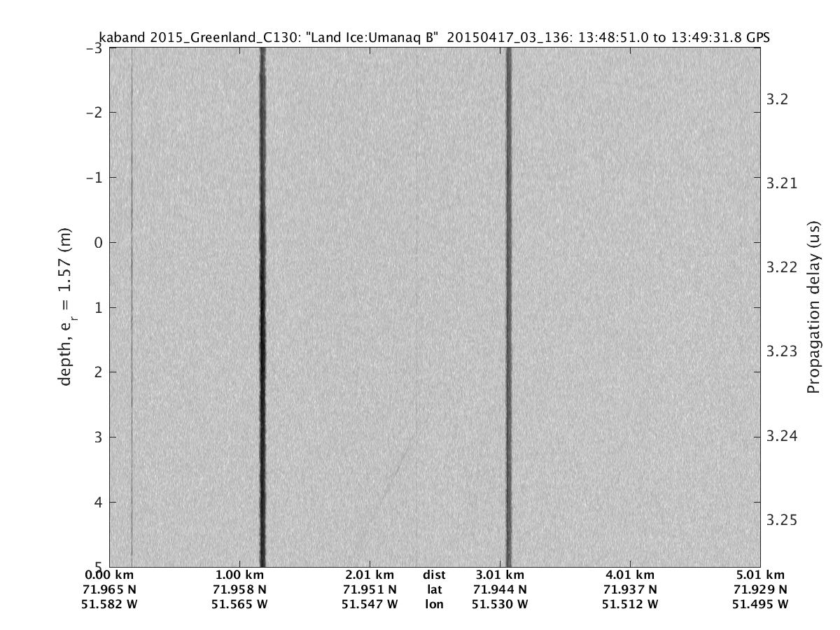Click the "lat" row label below plot
The width and height of the screenshot is (840, 630).
click(434, 589)
